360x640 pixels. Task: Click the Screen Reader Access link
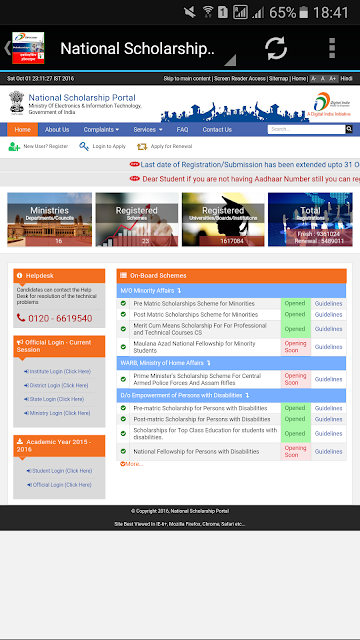pos(240,78)
